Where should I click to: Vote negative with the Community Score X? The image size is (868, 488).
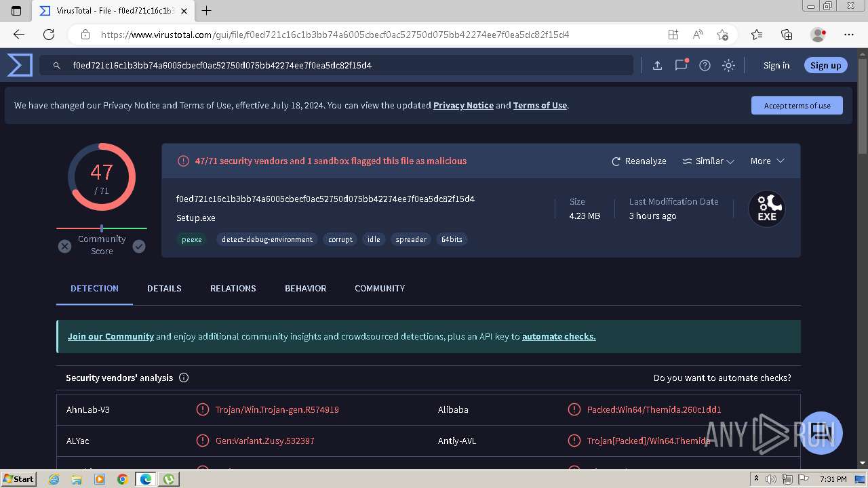(x=64, y=246)
